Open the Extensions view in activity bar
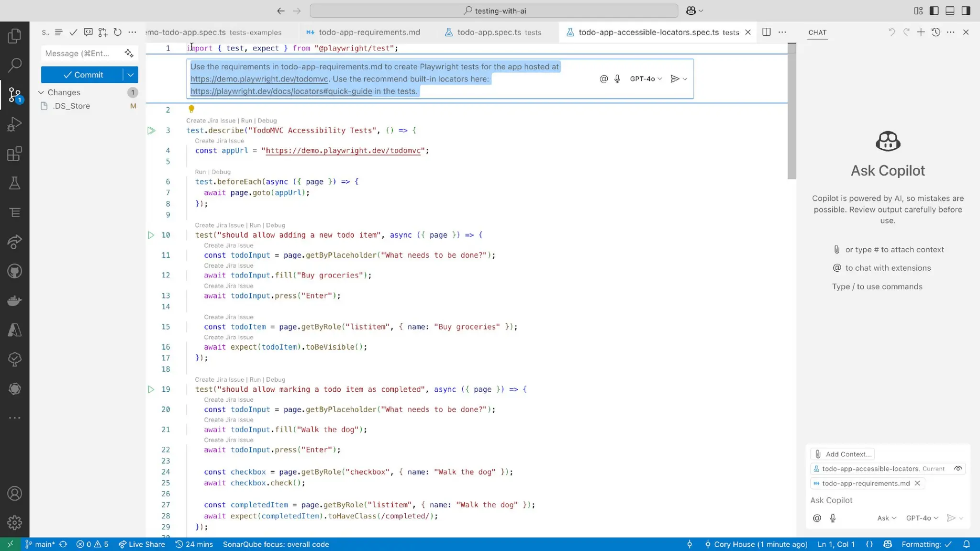The width and height of the screenshot is (980, 551). pos(14,154)
